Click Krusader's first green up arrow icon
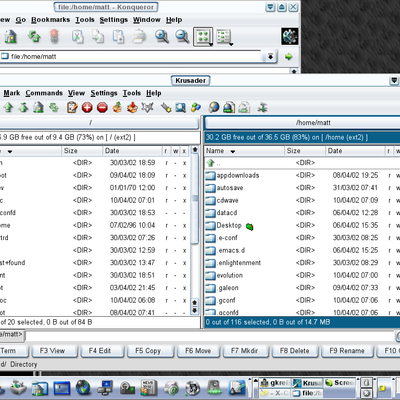This screenshot has height=400, width=400. pyautogui.click(x=8, y=107)
